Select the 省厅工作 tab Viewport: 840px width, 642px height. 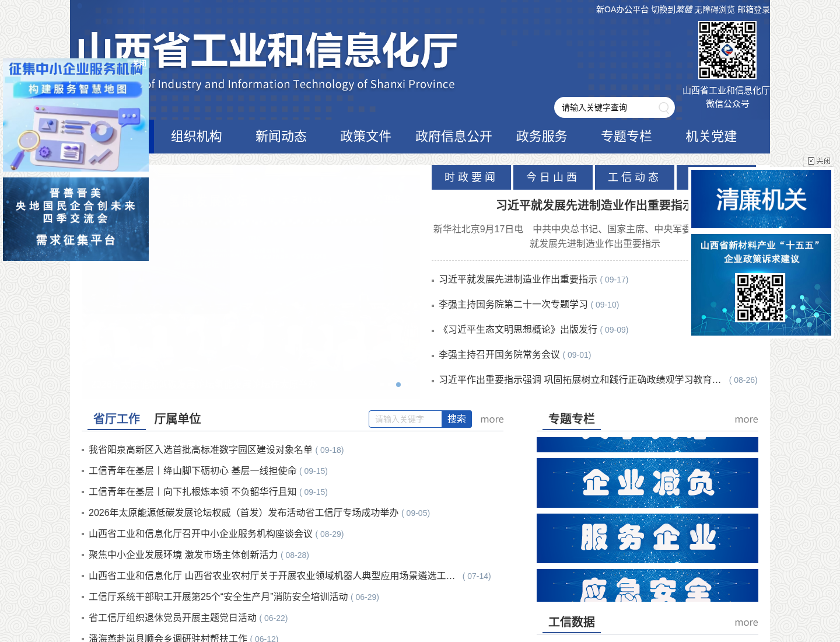coord(117,419)
